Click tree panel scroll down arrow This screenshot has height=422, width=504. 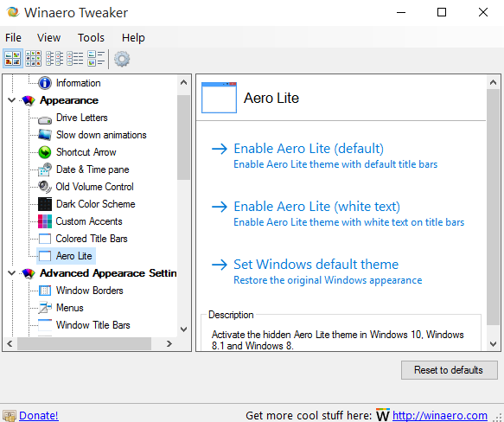183,329
